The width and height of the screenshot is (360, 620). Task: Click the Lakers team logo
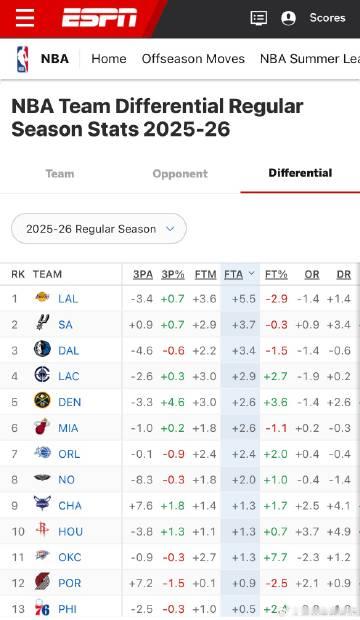(42, 297)
